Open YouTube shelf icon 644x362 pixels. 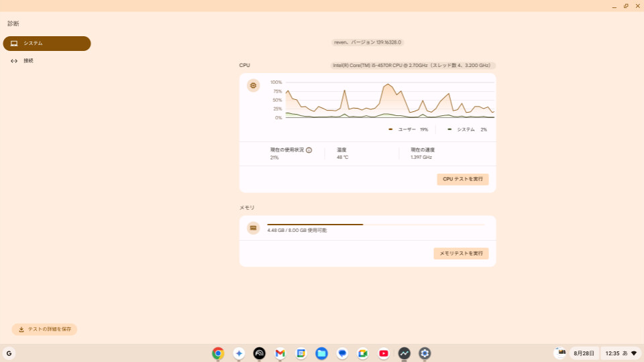point(384,353)
